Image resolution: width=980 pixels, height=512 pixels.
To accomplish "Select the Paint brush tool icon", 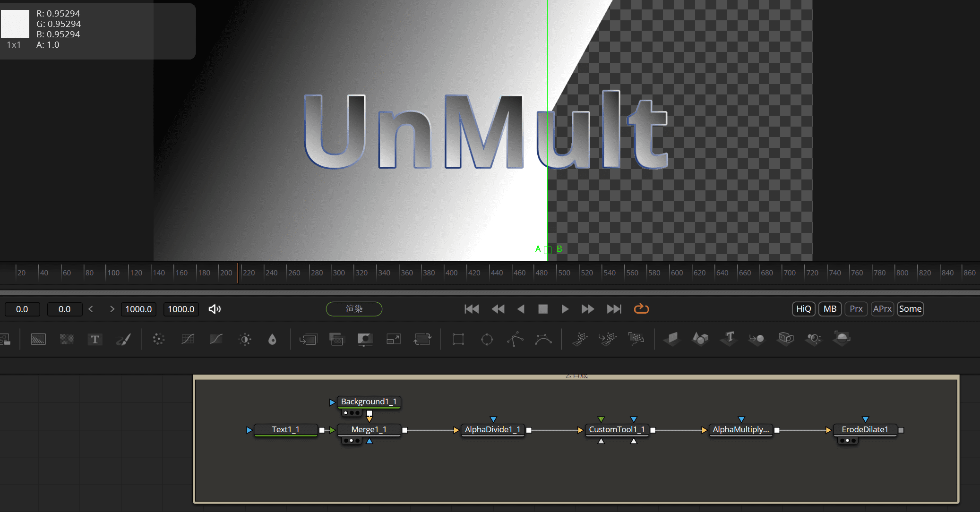I will pyautogui.click(x=123, y=339).
